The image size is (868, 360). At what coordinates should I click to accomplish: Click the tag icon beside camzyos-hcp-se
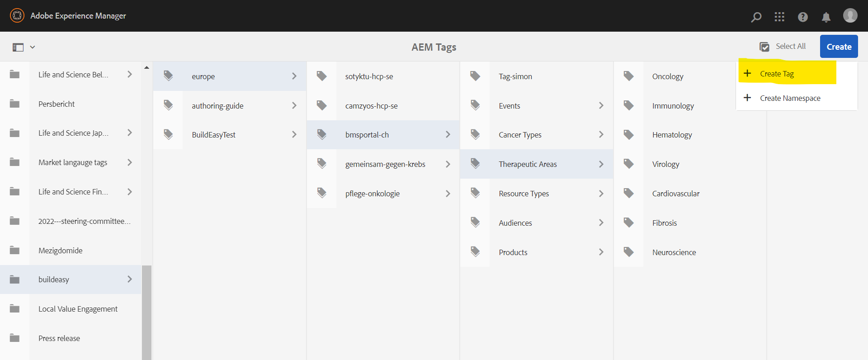(322, 105)
